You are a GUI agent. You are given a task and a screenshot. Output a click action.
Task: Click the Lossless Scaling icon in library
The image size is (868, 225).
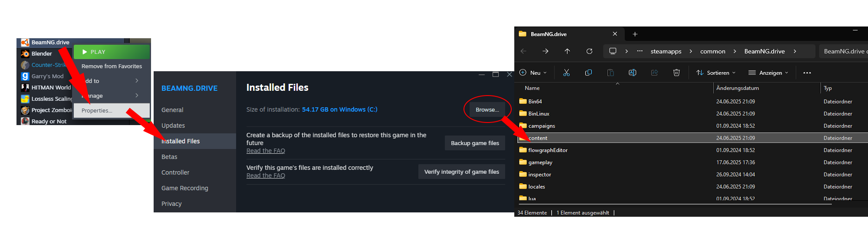pos(25,99)
